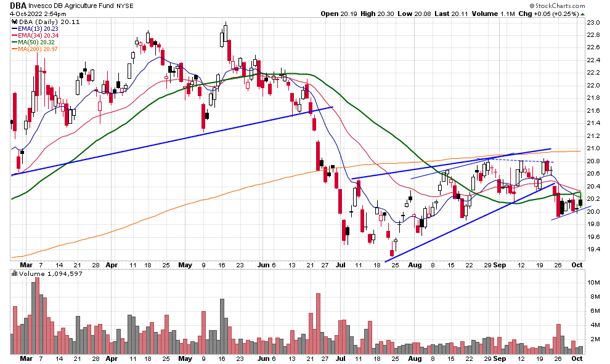Click the DBA ticker symbol title
This screenshot has height=364, width=610.
tap(18, 6)
